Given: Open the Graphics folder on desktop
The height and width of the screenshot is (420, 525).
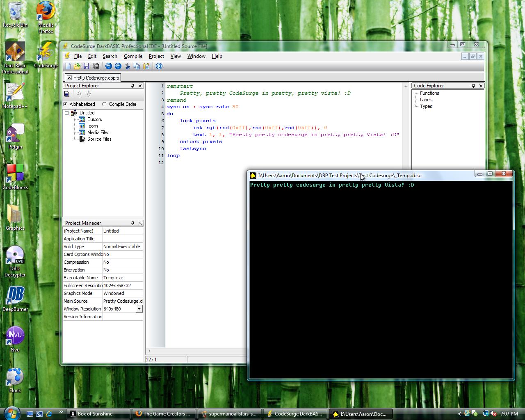Looking at the screenshot, I should pyautogui.click(x=15, y=217).
